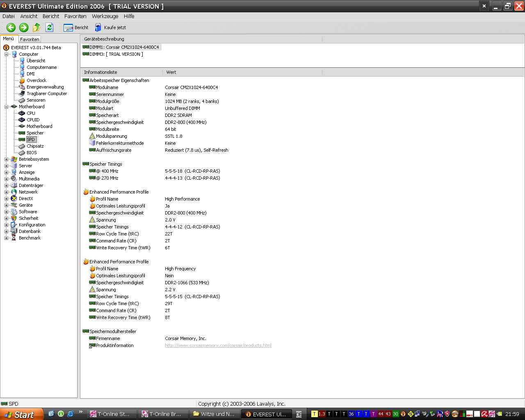The height and width of the screenshot is (420, 525).
Task: Open the Bericht report toolbar button
Action: coord(76,27)
